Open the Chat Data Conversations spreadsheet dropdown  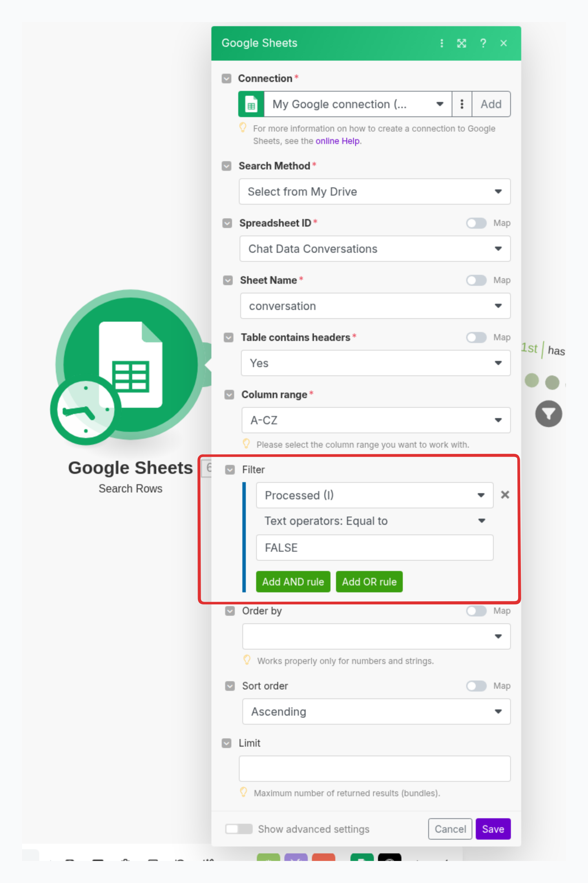pos(375,249)
